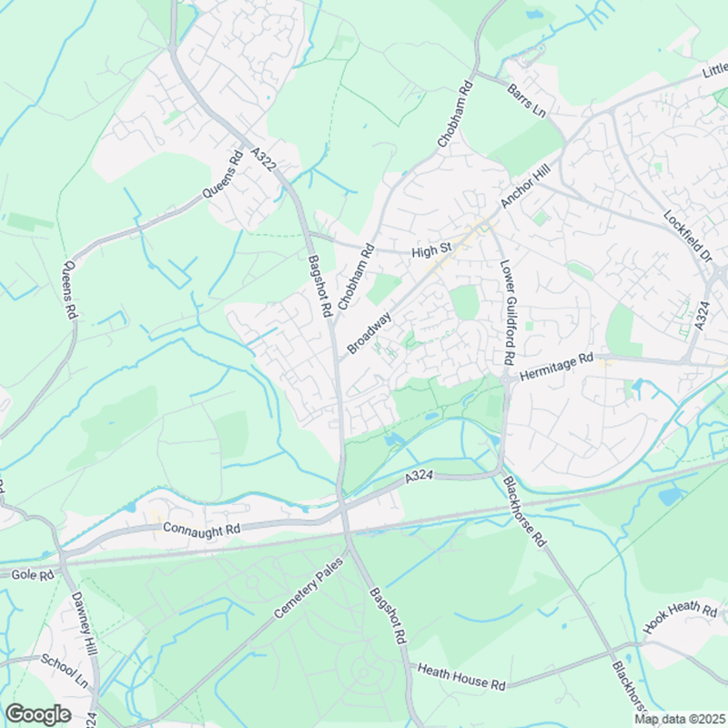Click the Barrs Ln label
This screenshot has width=728, height=728.
click(526, 101)
